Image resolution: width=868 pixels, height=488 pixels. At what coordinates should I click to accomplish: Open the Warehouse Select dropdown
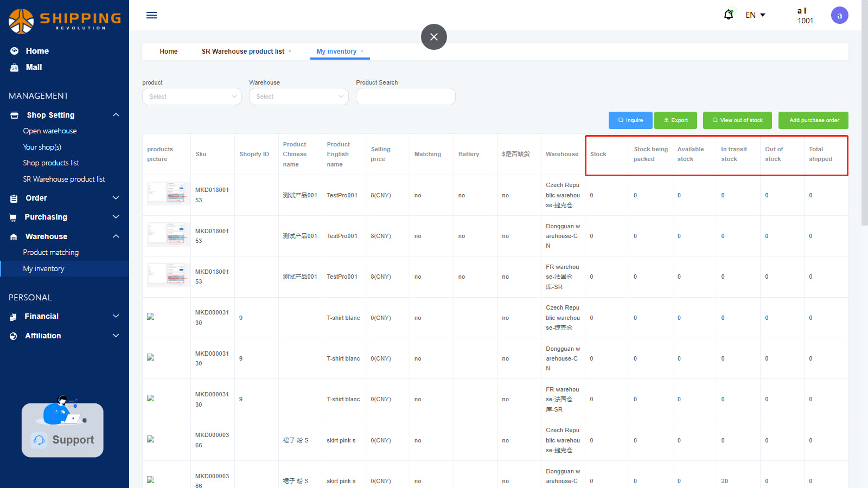coord(298,97)
